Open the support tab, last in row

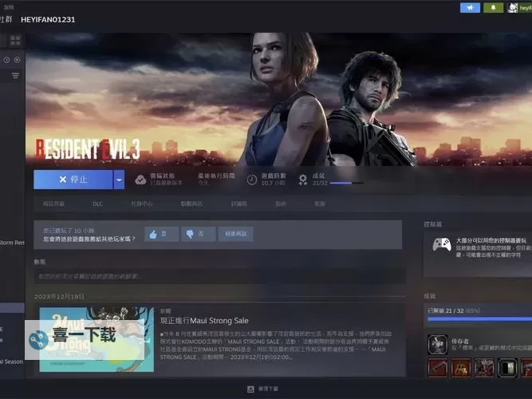click(320, 203)
